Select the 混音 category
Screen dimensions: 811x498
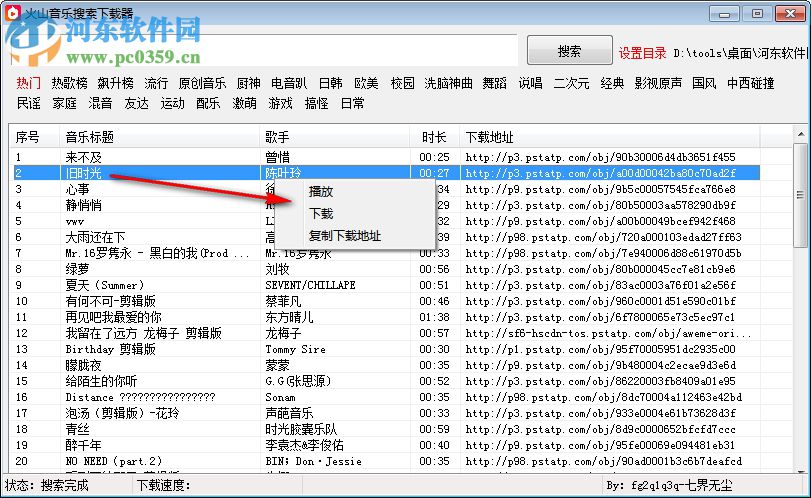click(100, 103)
